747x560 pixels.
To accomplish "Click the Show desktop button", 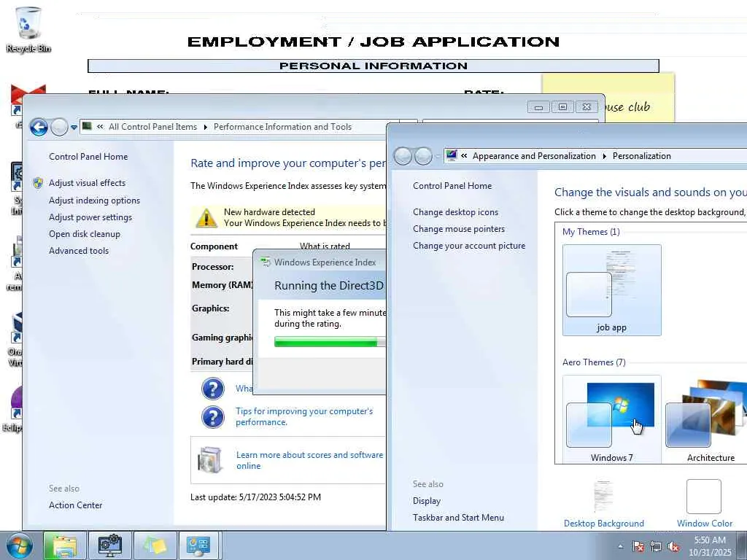I will click(x=742, y=546).
